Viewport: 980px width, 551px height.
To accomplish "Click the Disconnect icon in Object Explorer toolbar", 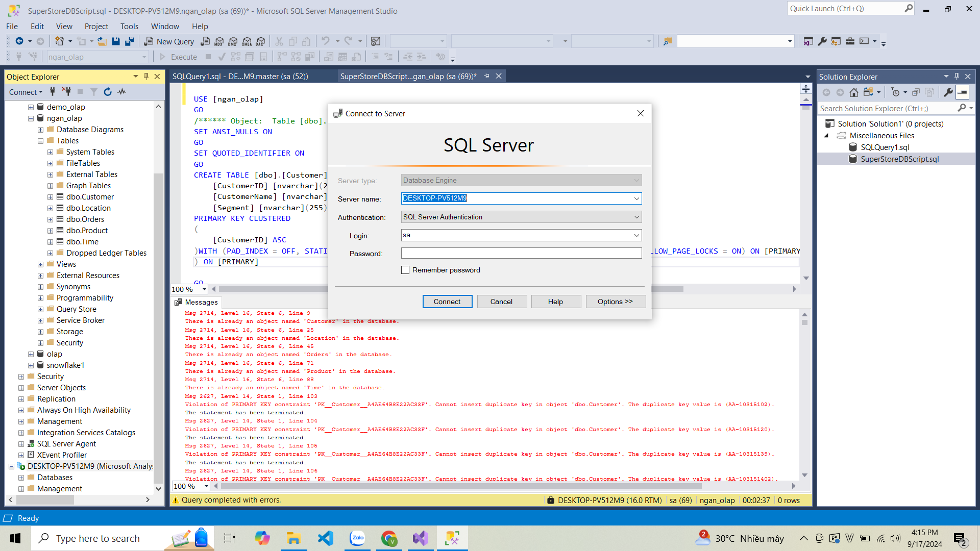I will point(66,92).
